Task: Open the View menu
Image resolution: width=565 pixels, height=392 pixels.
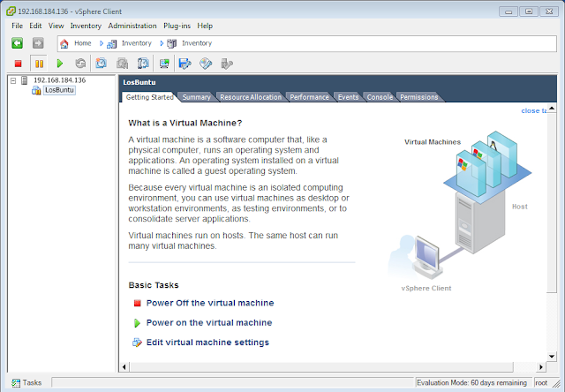Action: [56, 26]
